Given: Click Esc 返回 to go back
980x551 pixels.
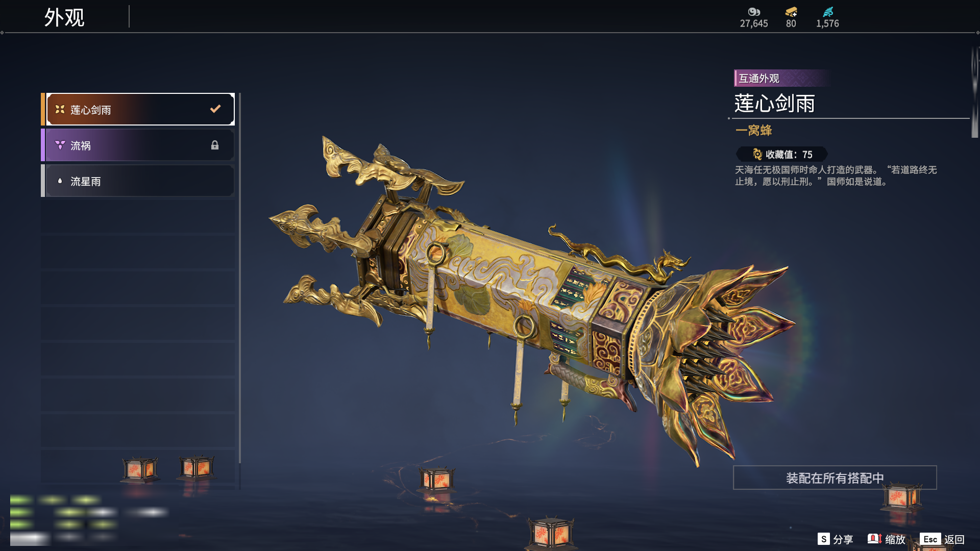Looking at the screenshot, I should pos(942,539).
